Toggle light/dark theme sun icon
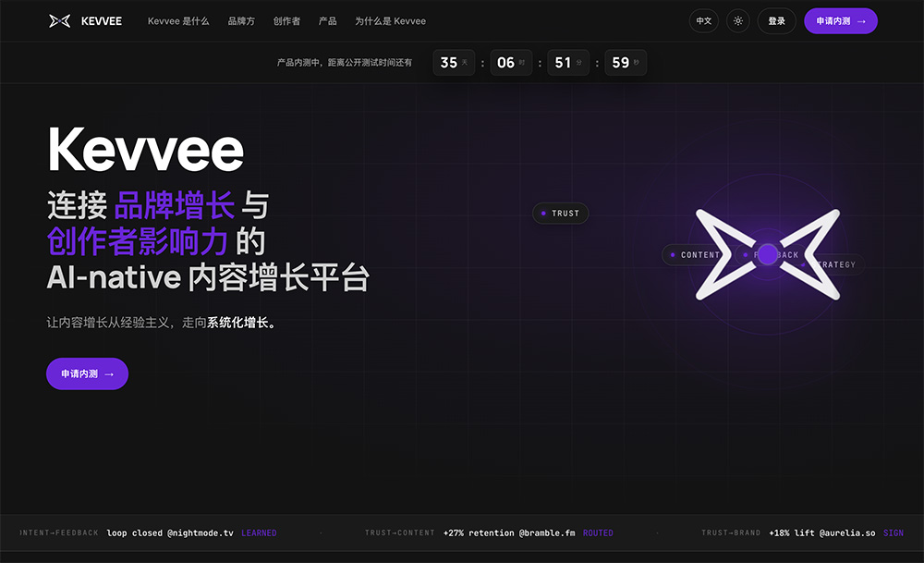Viewport: 924px width, 563px height. (x=737, y=21)
